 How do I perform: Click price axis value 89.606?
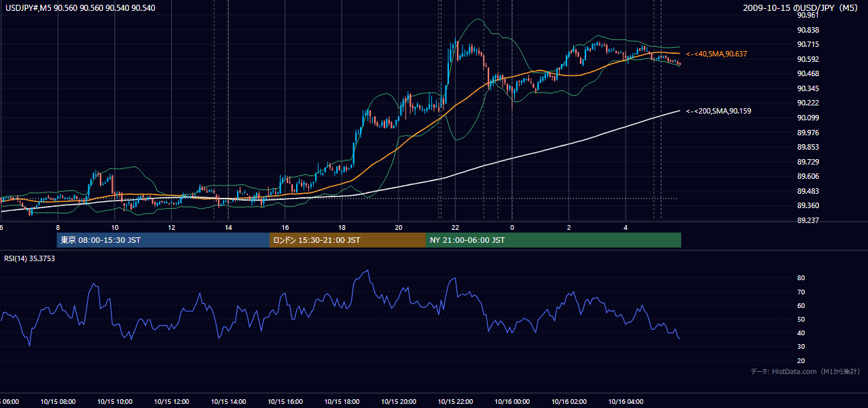pyautogui.click(x=810, y=176)
